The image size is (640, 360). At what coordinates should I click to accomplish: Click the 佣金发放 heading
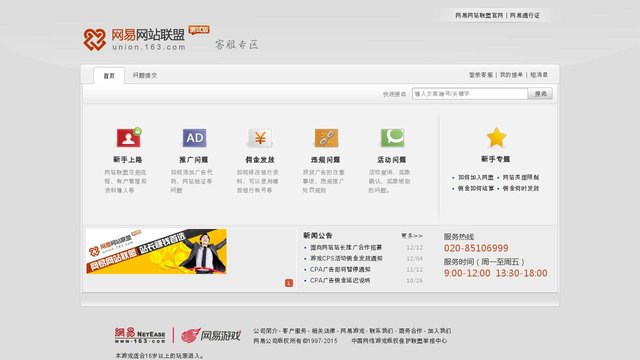[x=260, y=160]
